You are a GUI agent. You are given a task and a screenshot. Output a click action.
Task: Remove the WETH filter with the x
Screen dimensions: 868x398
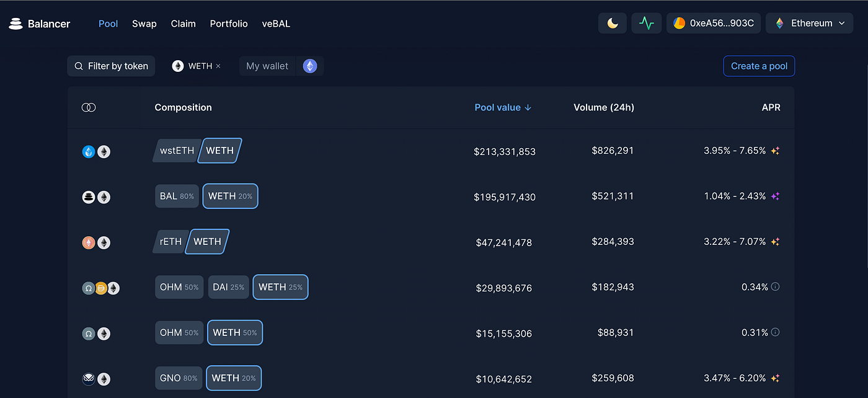(218, 66)
